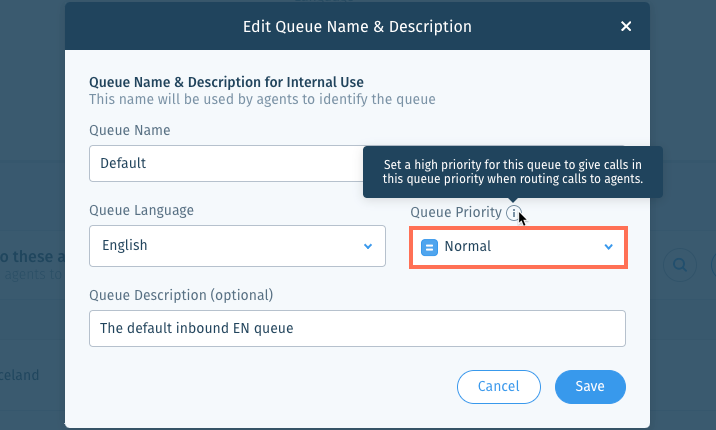Open the Queue Language dropdown showing English
Viewport: 716px width, 430px height.
(x=237, y=246)
